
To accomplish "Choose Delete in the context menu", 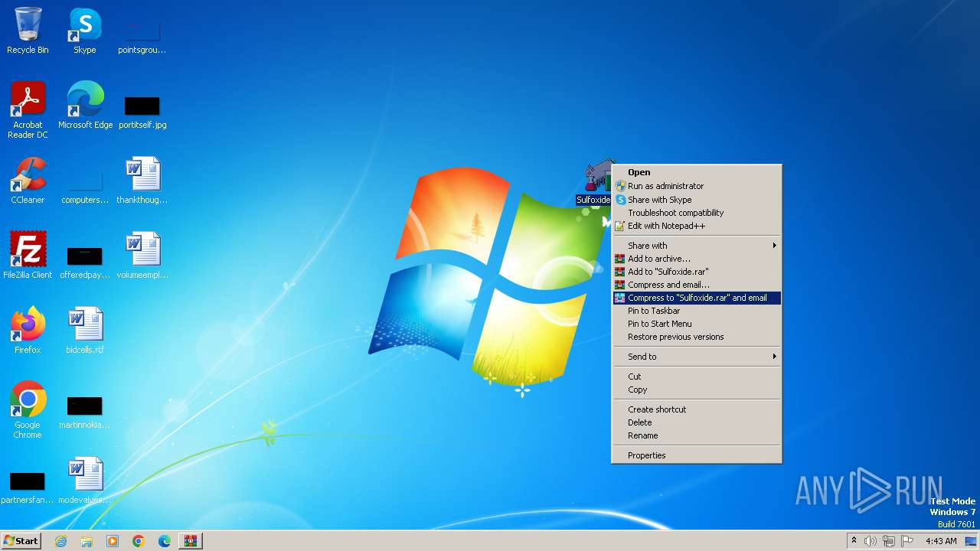I will click(x=697, y=422).
